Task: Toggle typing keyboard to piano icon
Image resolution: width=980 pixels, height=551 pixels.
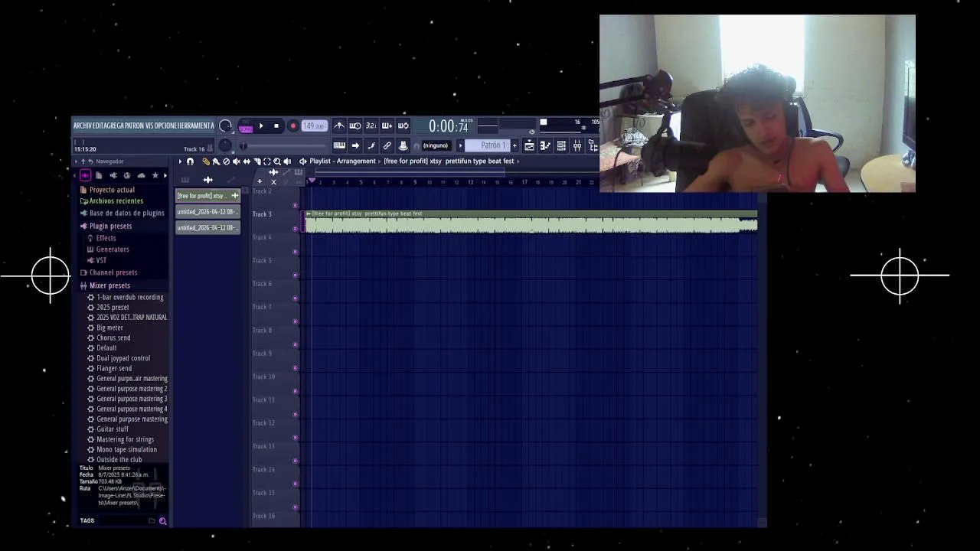Action: coord(339,145)
